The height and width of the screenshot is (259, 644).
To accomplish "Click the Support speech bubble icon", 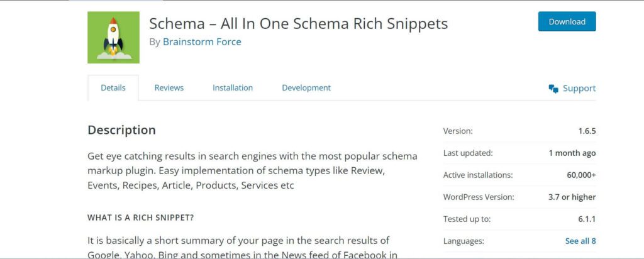I will (x=553, y=89).
